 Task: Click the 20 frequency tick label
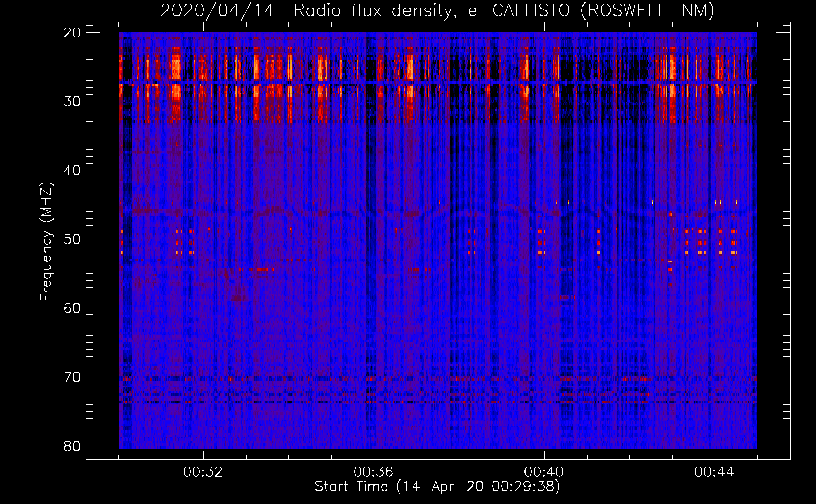click(x=73, y=33)
